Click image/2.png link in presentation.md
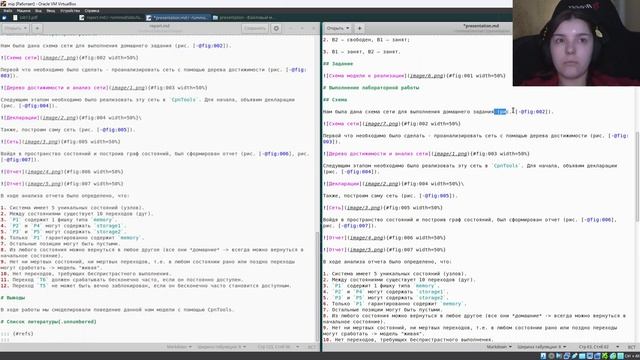 click(x=382, y=184)
